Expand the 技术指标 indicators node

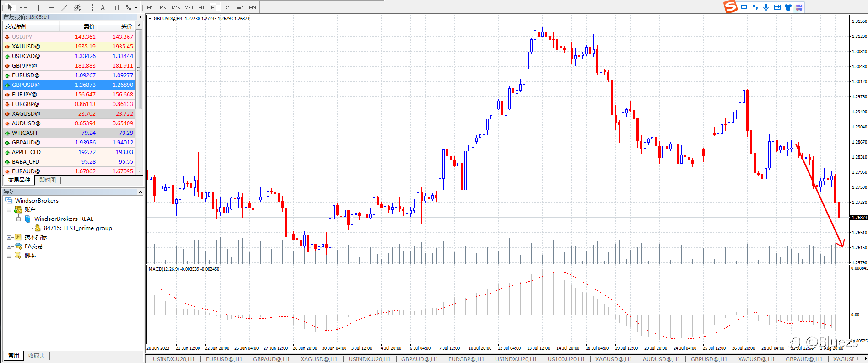9,237
